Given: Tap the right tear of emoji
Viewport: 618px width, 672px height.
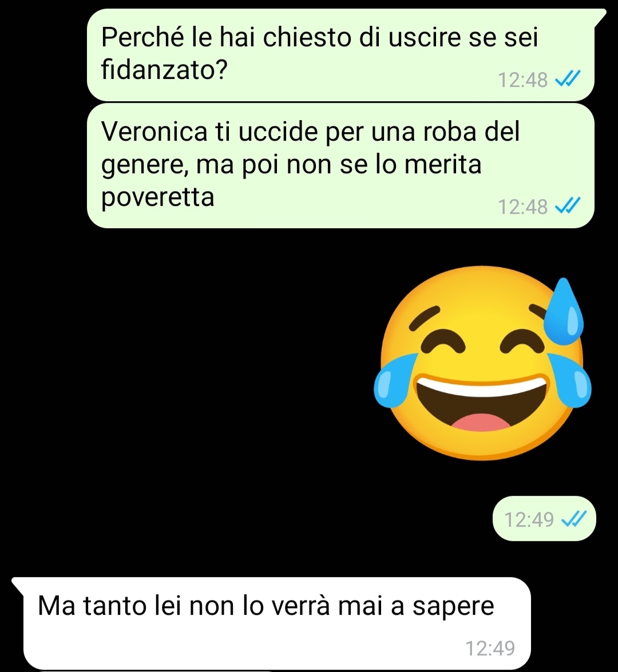Looking at the screenshot, I should click(x=571, y=380).
